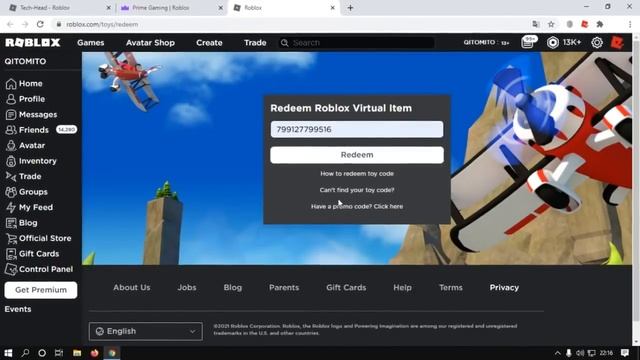This screenshot has height=360, width=640.
Task: Open Avatar in the sidebar
Action: 25,145
